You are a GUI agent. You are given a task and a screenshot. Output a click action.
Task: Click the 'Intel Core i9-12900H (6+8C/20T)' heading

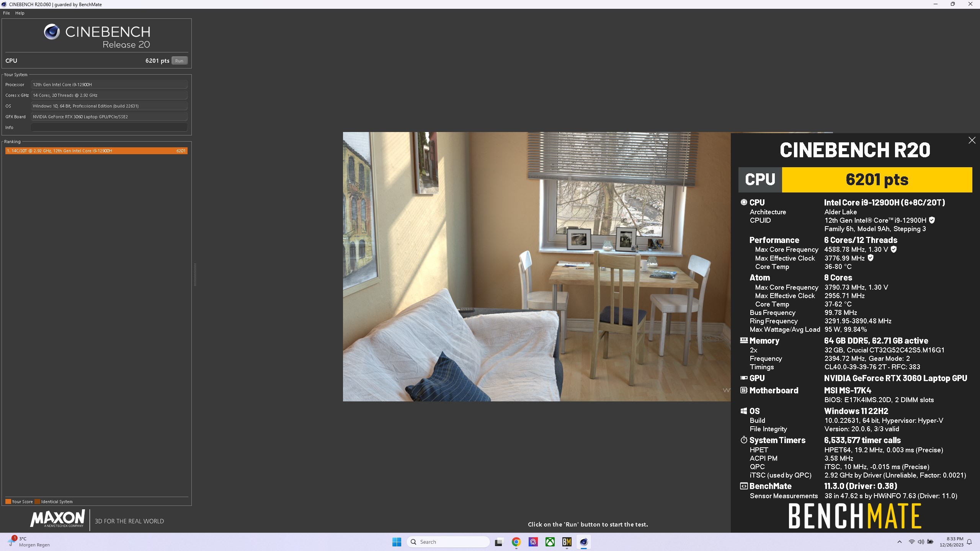click(884, 202)
